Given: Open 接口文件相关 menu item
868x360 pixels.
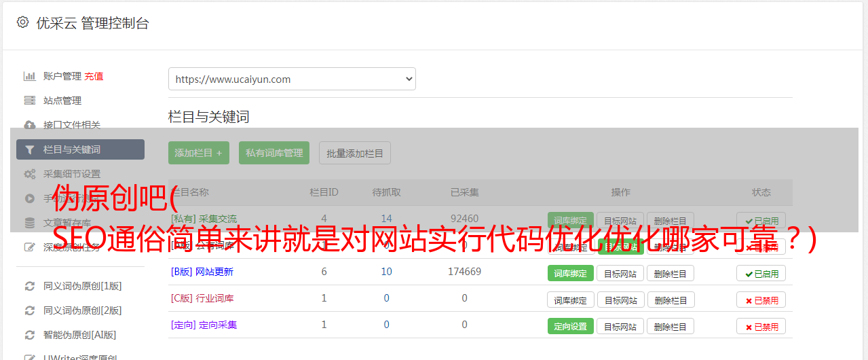Looking at the screenshot, I should [x=72, y=125].
